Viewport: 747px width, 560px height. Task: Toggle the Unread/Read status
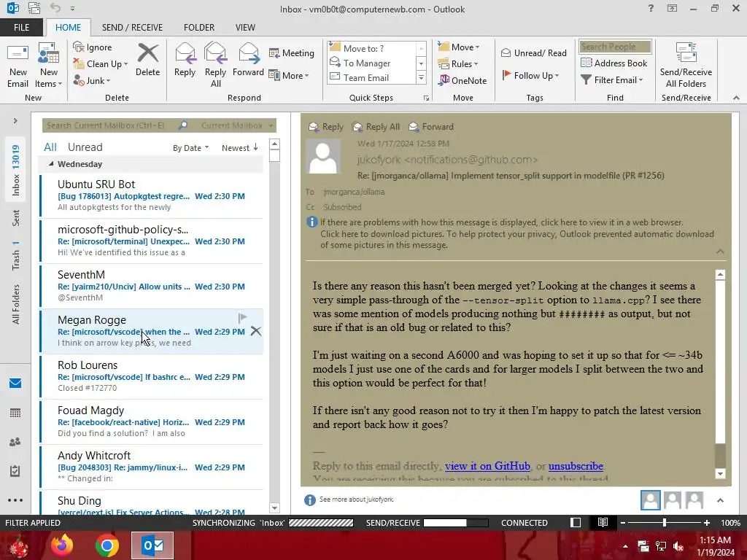pos(533,52)
